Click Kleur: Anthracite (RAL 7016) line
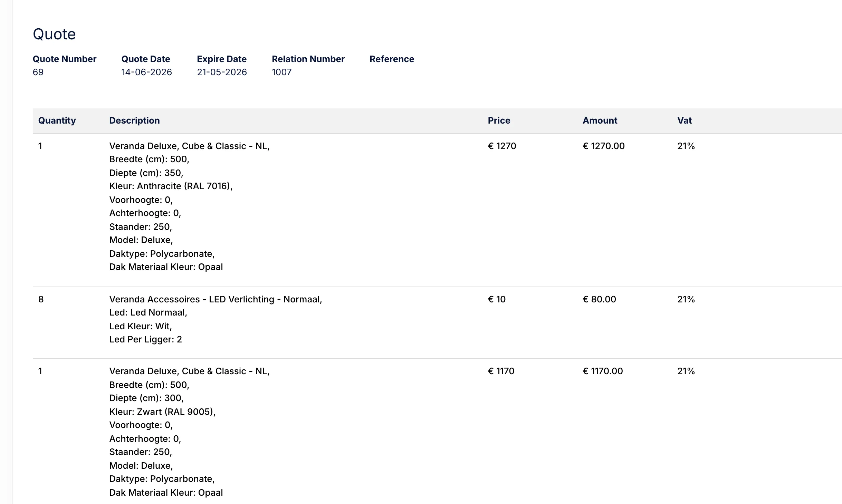The width and height of the screenshot is (842, 504). pos(171,186)
